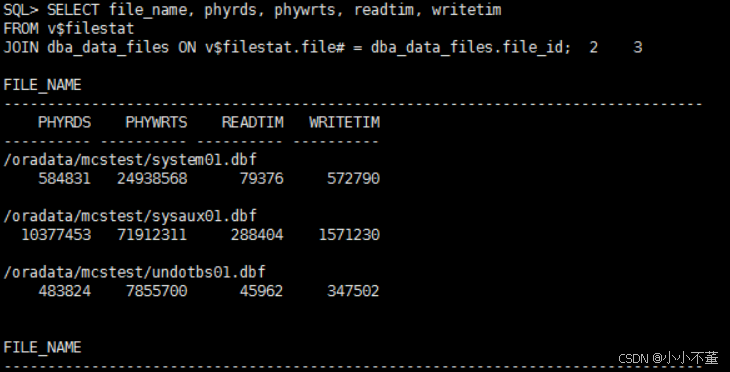Click the value 10377453
This screenshot has height=372, width=730.
56,235
